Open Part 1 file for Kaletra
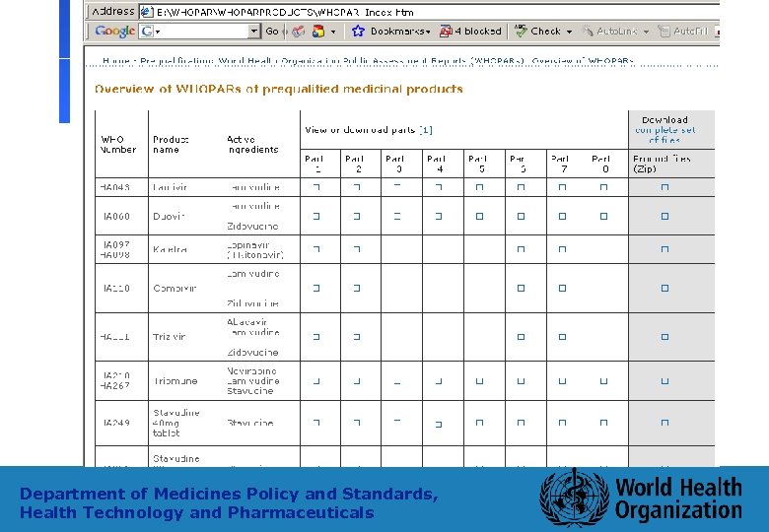The width and height of the screenshot is (769, 532). point(316,249)
